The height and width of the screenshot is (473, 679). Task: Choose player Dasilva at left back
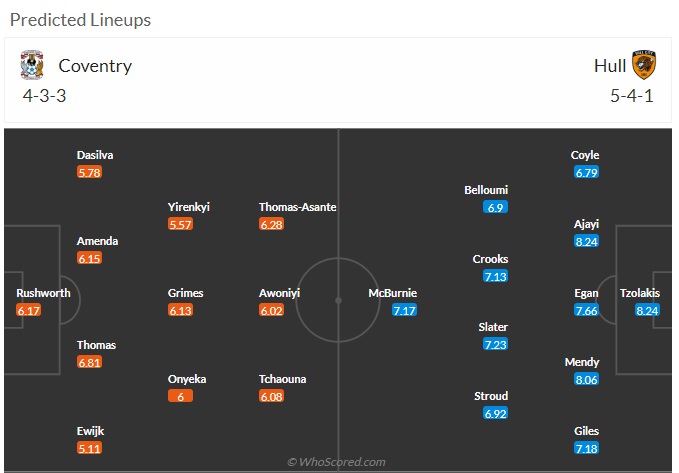pos(95,155)
